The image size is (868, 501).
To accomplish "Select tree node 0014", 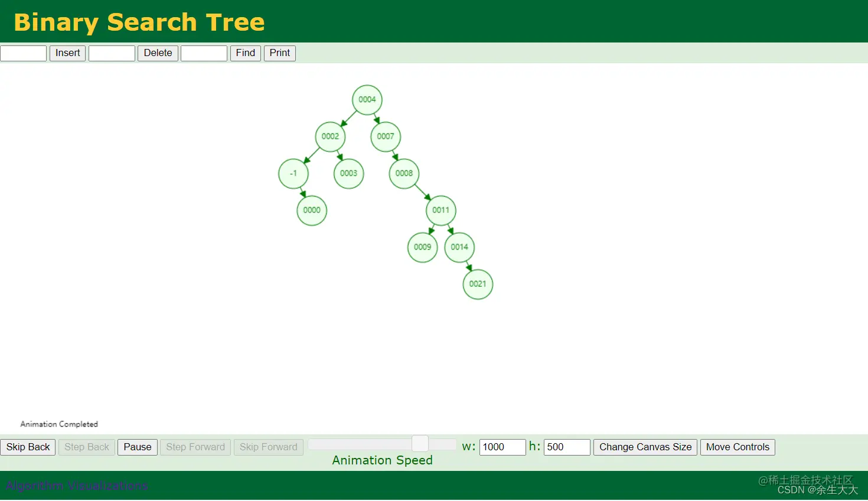I will pos(459,247).
